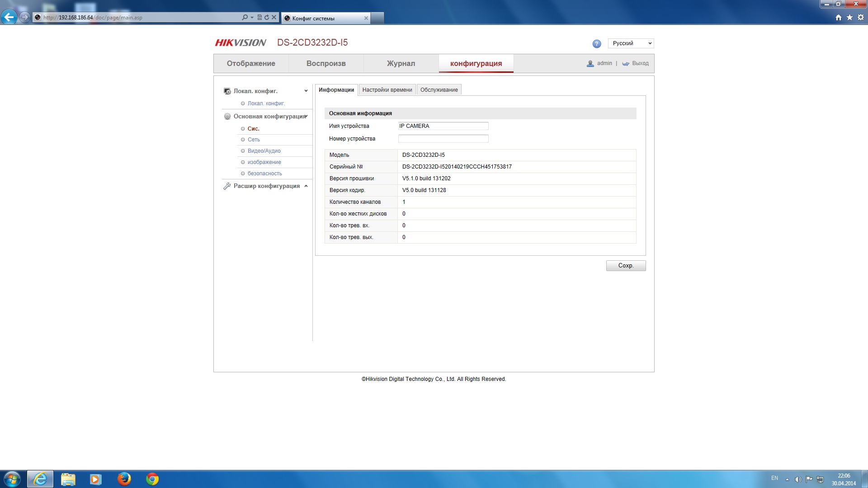
Task: Launch media player from taskbar
Action: [96, 479]
